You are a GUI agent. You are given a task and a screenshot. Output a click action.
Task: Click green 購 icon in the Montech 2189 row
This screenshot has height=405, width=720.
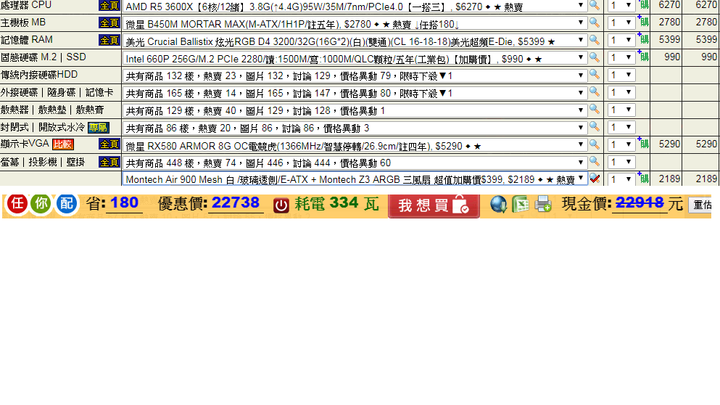coord(643,179)
